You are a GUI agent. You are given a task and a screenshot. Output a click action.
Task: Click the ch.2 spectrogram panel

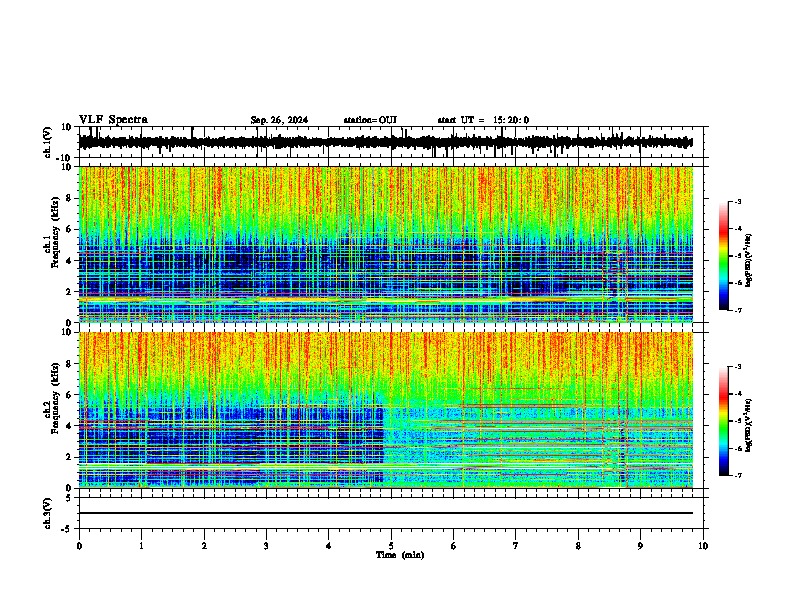386,410
